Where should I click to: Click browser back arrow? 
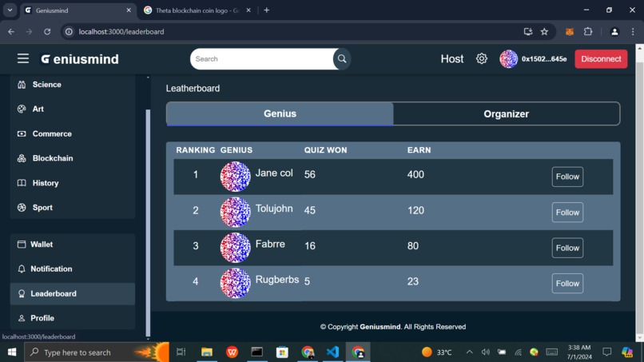point(11,32)
